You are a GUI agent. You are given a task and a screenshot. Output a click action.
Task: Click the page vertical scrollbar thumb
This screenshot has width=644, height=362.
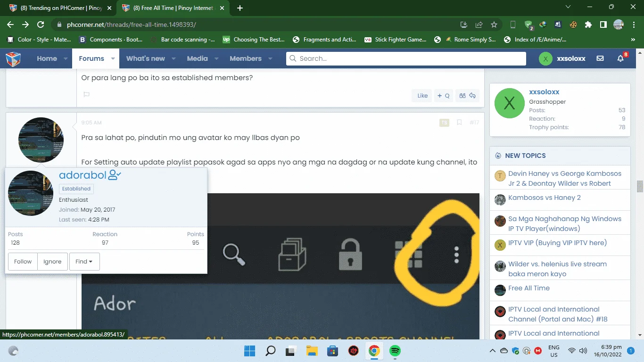(640, 186)
